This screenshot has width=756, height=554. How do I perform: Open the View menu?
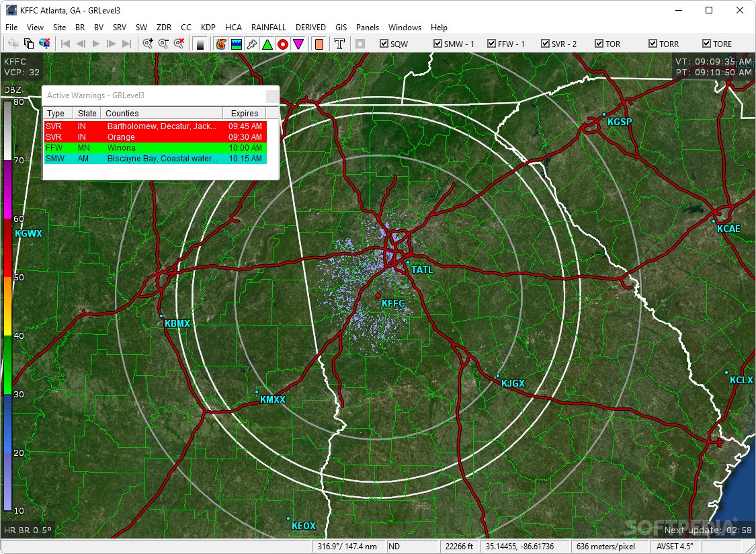point(35,28)
